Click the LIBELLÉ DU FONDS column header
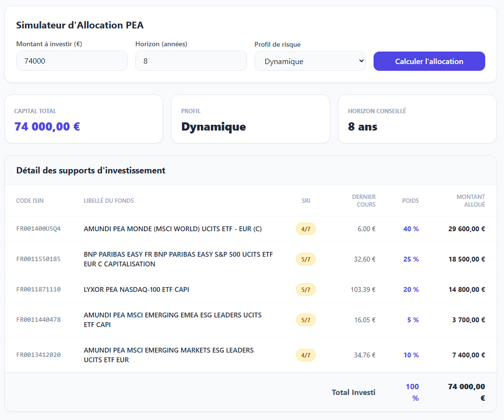Viewport: 504px width, 420px height. pos(109,201)
